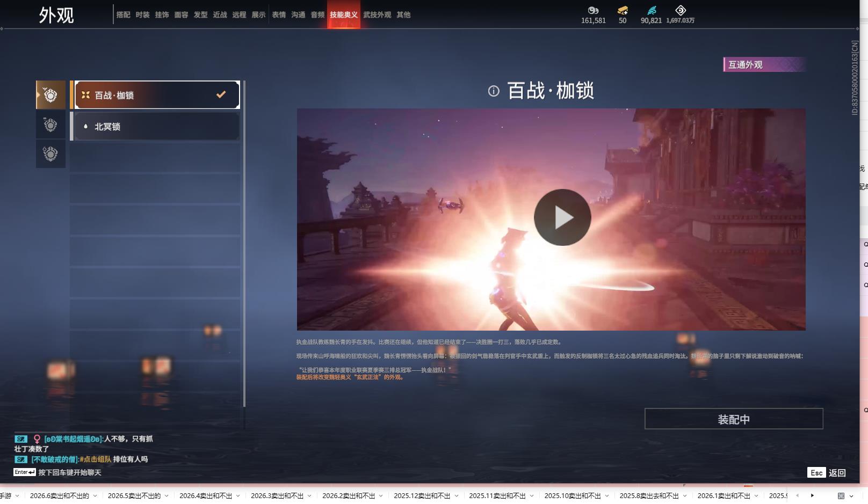This screenshot has height=504, width=868.
Task: Open the 2025.10卖出和不出 sheet tab
Action: coord(573,495)
